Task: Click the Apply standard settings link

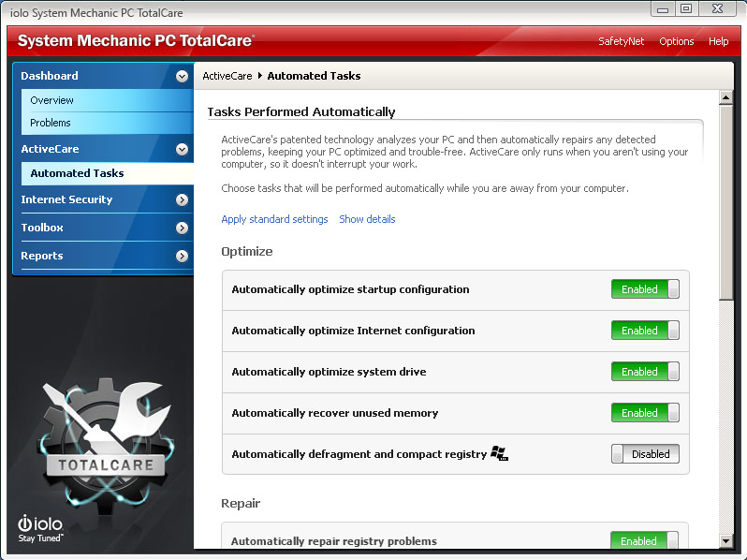Action: click(x=274, y=219)
